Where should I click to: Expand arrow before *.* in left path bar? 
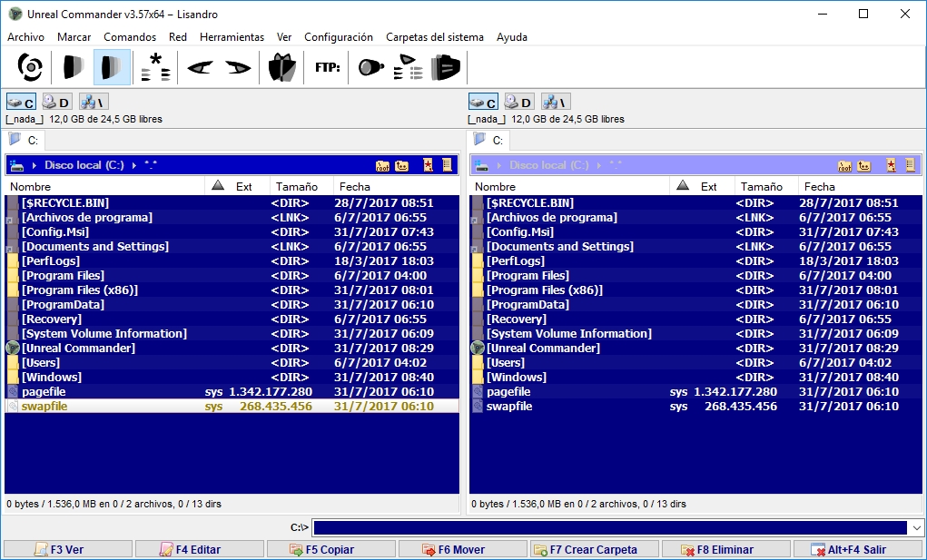pos(134,165)
